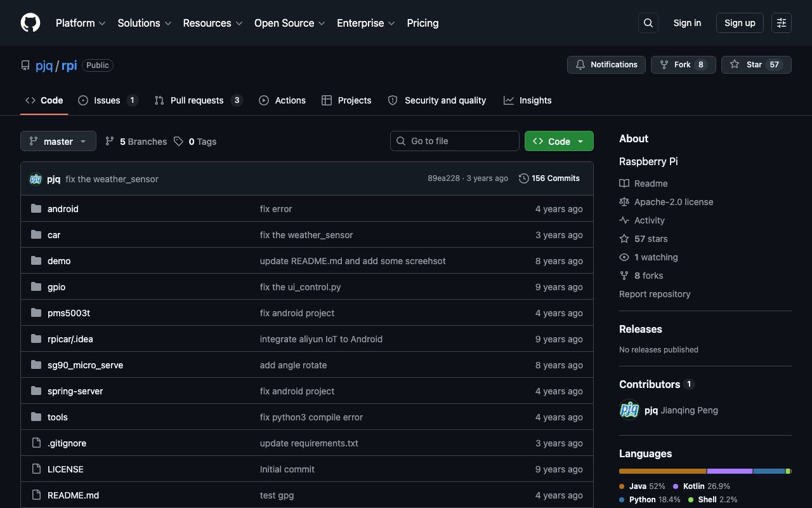This screenshot has height=508, width=812.
Task: Click the Java segment of the language bar
Action: pos(663,471)
